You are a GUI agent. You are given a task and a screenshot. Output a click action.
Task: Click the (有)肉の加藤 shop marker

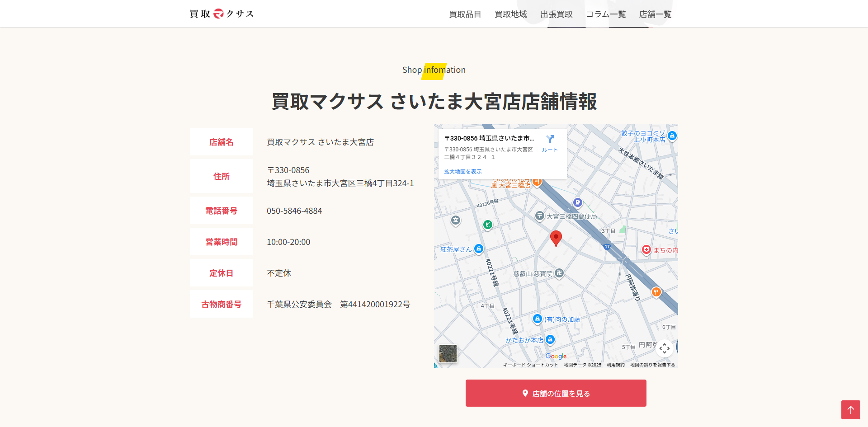pos(537,319)
